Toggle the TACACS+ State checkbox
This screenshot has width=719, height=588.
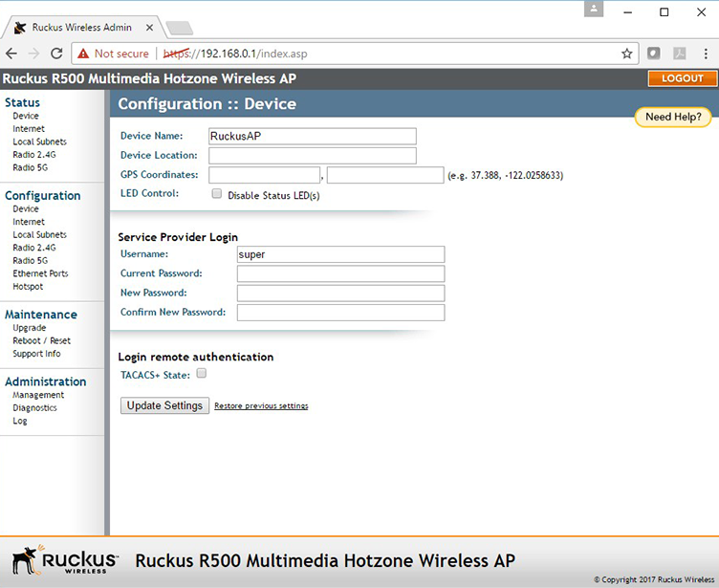tap(202, 374)
